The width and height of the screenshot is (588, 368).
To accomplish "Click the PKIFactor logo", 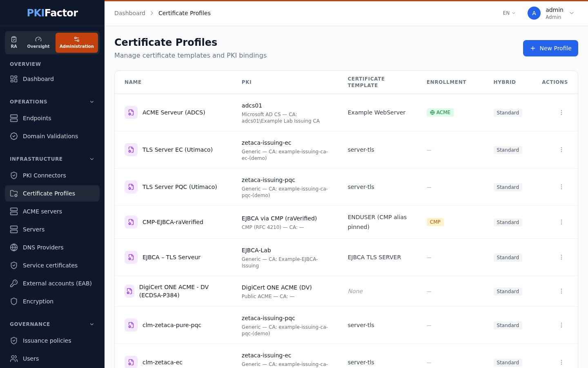I will point(52,13).
